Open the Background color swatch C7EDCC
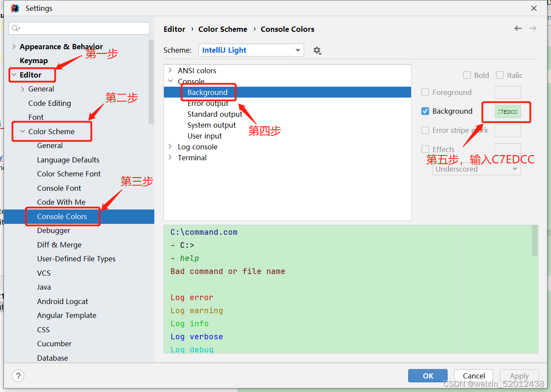551x392 pixels. [x=507, y=112]
